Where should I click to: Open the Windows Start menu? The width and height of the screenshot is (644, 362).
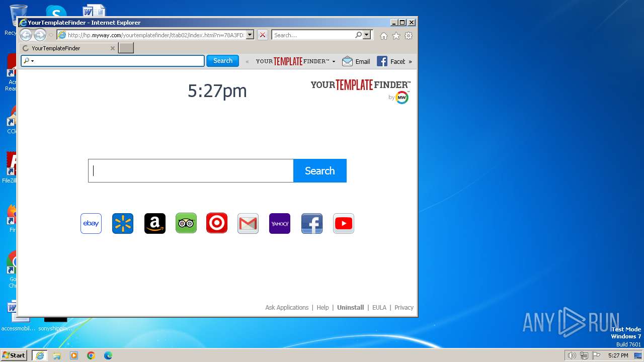[14, 355]
